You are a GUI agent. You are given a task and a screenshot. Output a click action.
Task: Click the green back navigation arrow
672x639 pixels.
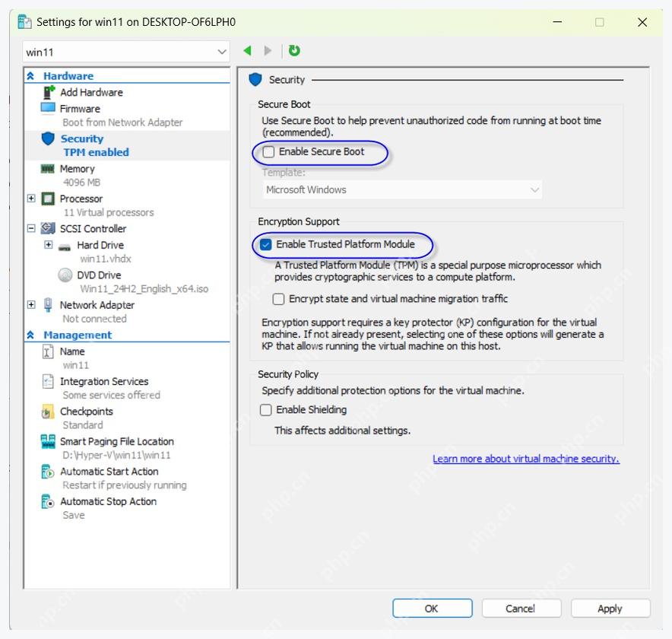[247, 51]
